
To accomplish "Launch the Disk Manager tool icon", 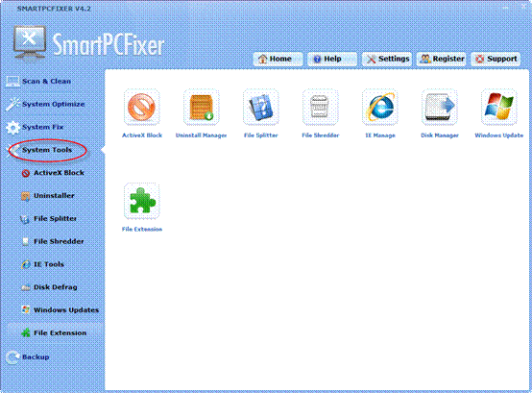I will click(440, 108).
